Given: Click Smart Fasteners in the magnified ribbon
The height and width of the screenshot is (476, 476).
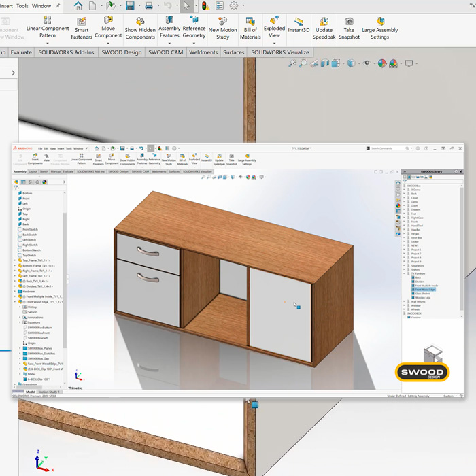Looking at the screenshot, I should (x=82, y=29).
